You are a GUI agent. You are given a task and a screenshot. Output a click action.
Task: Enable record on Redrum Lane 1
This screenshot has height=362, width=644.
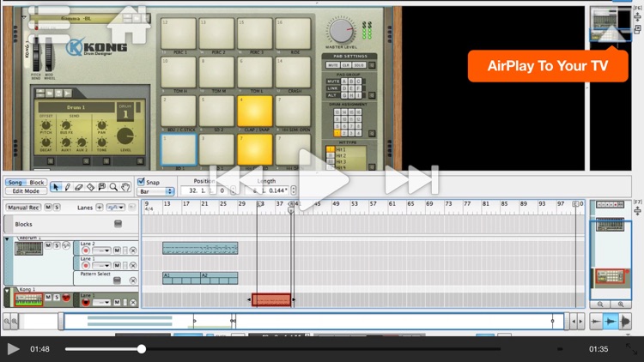pos(85,266)
